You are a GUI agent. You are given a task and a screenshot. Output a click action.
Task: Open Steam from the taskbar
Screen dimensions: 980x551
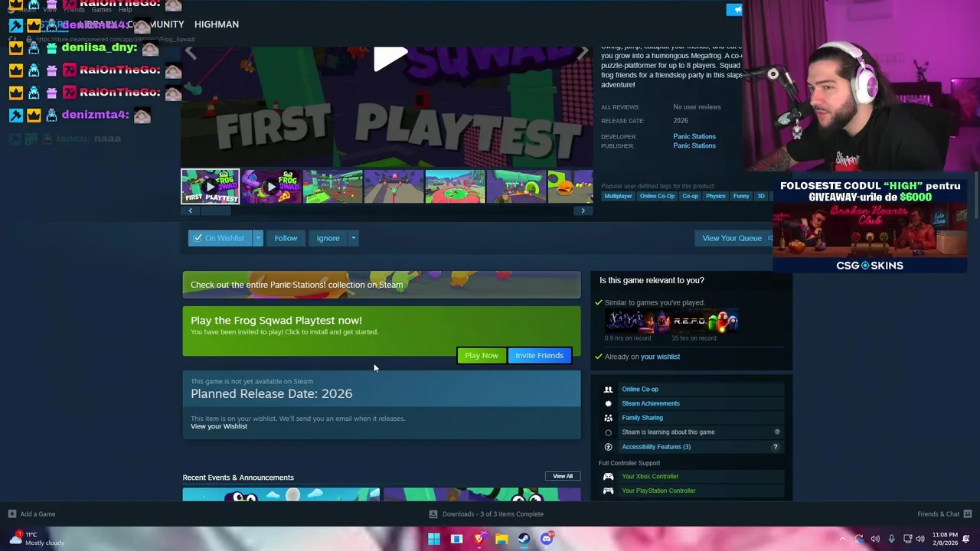coord(524,539)
